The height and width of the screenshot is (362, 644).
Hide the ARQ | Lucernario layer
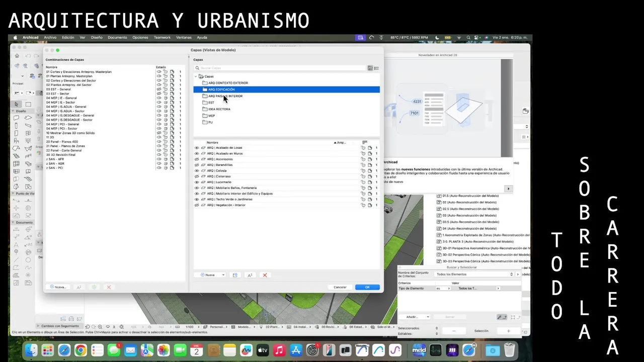pyautogui.click(x=197, y=182)
